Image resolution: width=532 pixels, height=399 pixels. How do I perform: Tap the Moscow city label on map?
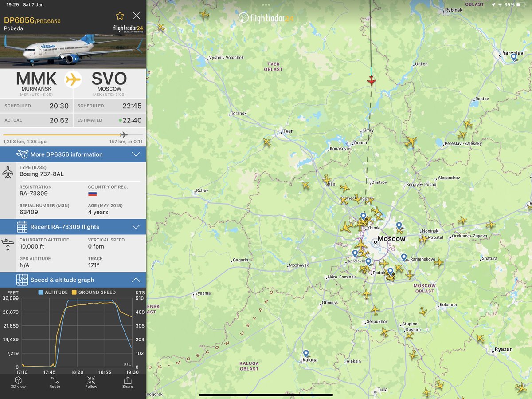(x=391, y=239)
